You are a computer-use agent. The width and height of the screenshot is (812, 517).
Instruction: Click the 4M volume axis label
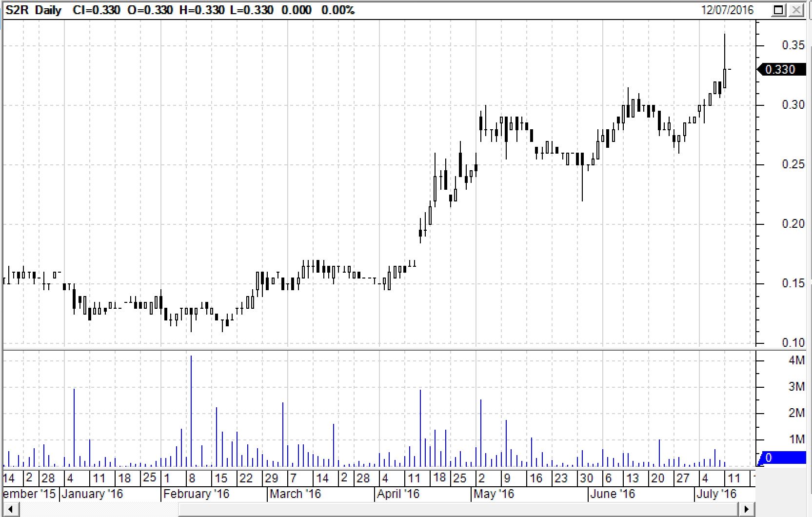click(796, 360)
